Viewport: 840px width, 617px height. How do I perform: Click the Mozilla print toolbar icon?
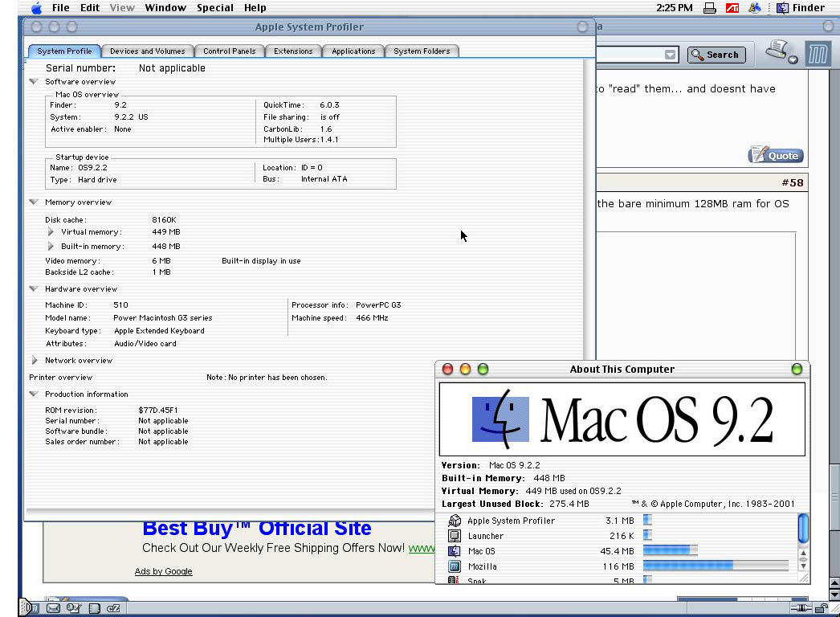pos(777,50)
